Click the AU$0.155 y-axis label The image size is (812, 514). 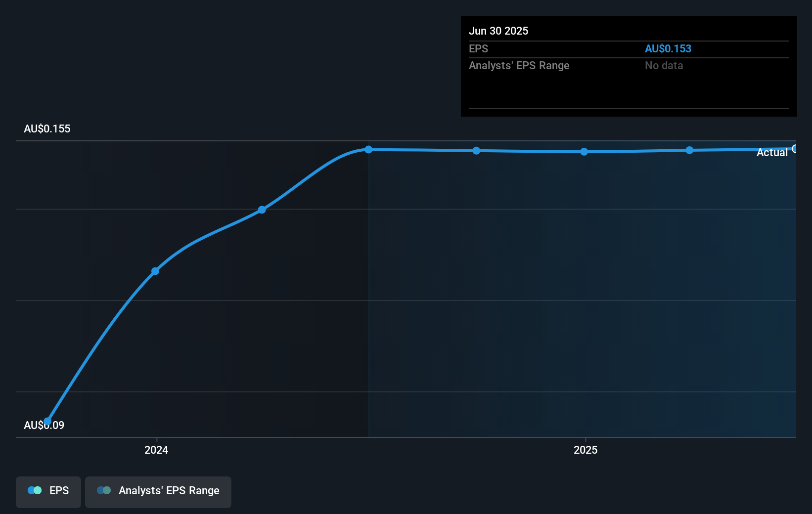pos(47,128)
